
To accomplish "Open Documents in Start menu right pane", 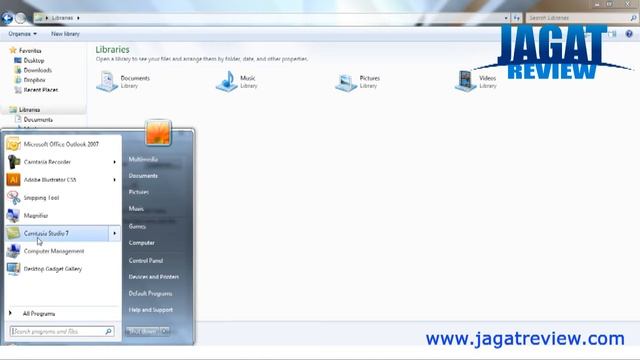I will pos(143,176).
